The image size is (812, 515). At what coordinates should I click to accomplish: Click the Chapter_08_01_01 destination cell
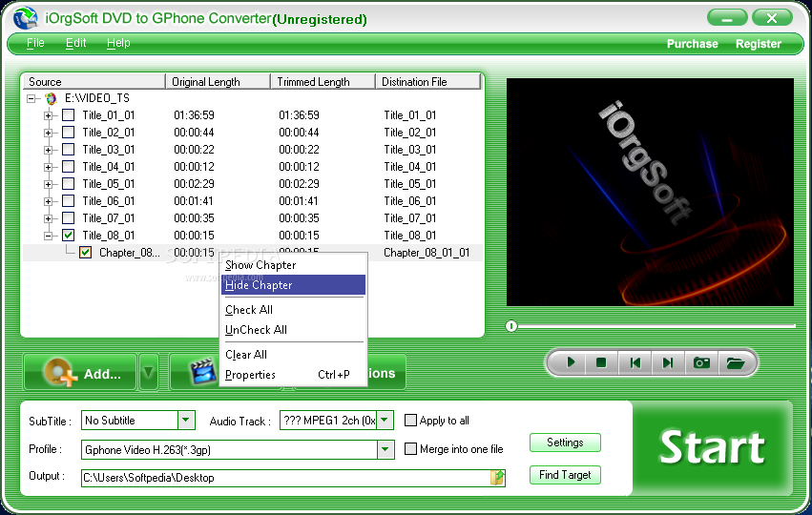[x=427, y=253]
